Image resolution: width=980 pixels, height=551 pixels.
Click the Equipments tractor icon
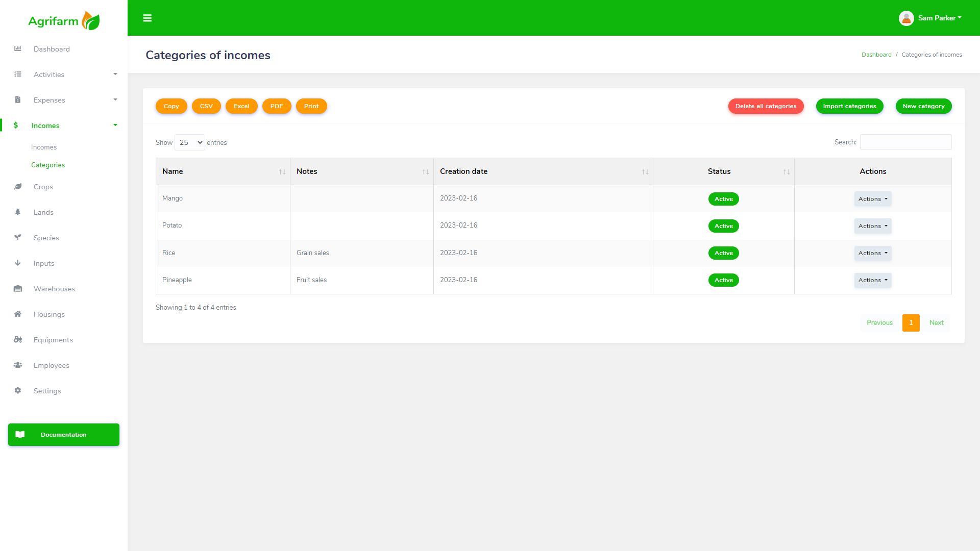(18, 340)
